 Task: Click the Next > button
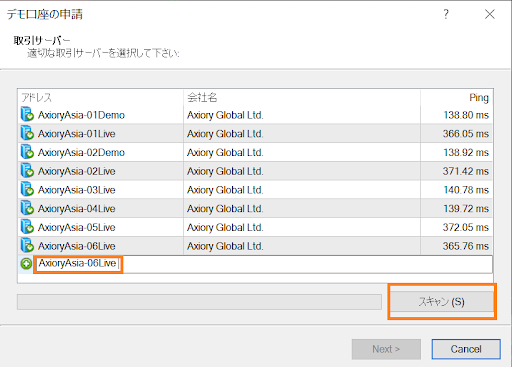click(x=386, y=349)
